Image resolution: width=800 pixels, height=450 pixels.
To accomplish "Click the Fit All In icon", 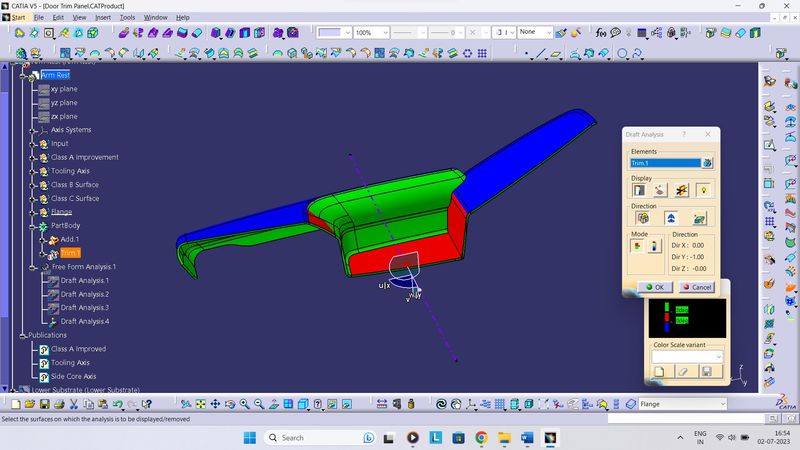I will coord(201,404).
